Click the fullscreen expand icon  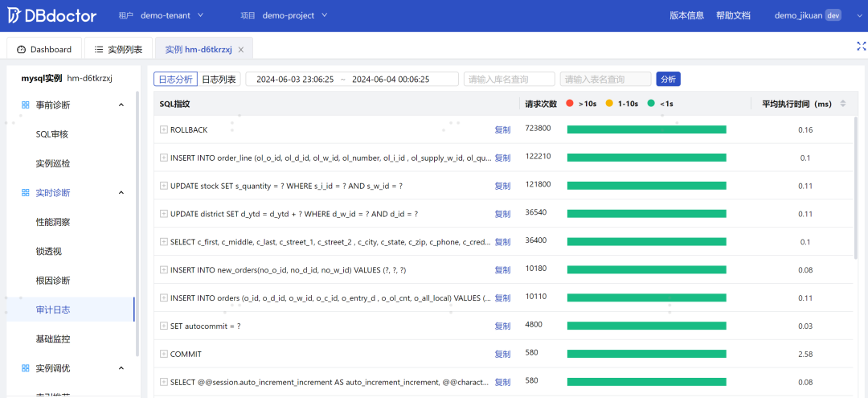pyautogui.click(x=861, y=47)
